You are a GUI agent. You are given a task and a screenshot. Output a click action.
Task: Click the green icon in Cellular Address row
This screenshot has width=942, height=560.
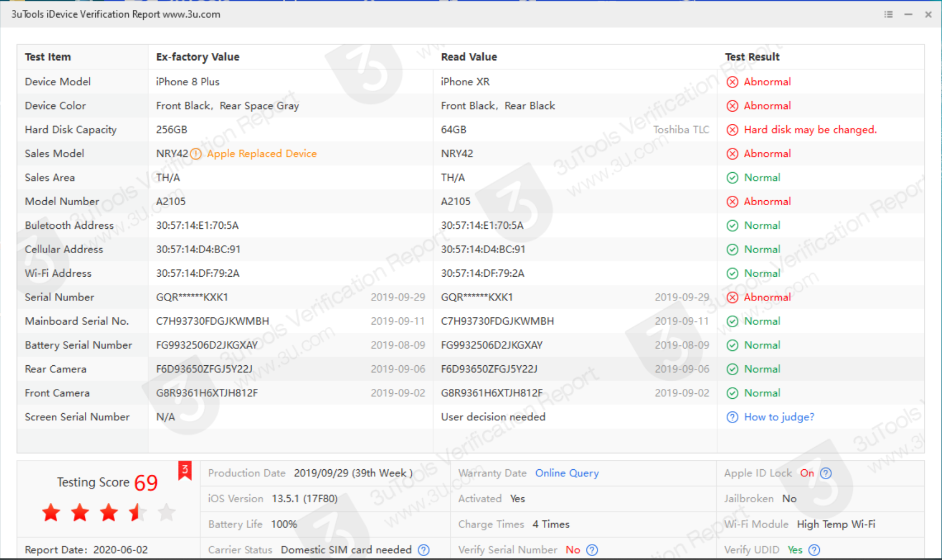click(732, 249)
